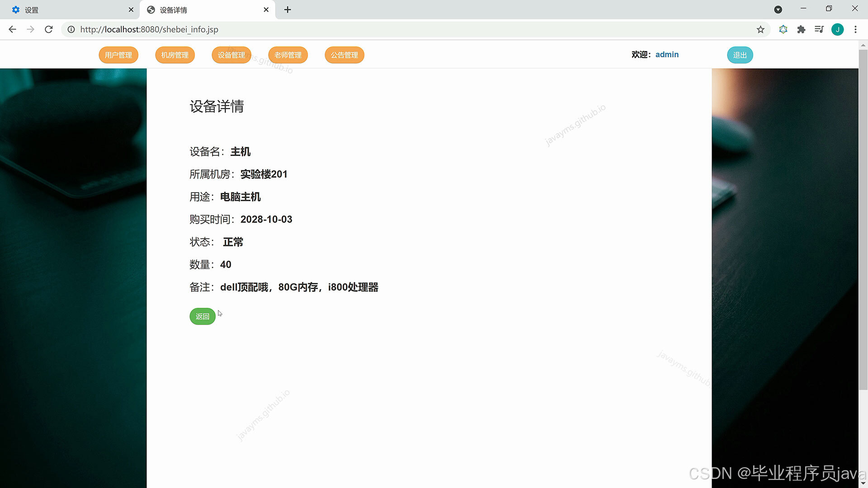
Task: Open Chrome three-dot menu
Action: tap(855, 29)
